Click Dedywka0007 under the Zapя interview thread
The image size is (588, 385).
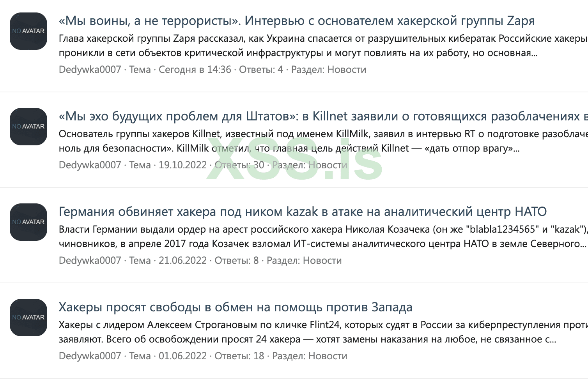[89, 69]
